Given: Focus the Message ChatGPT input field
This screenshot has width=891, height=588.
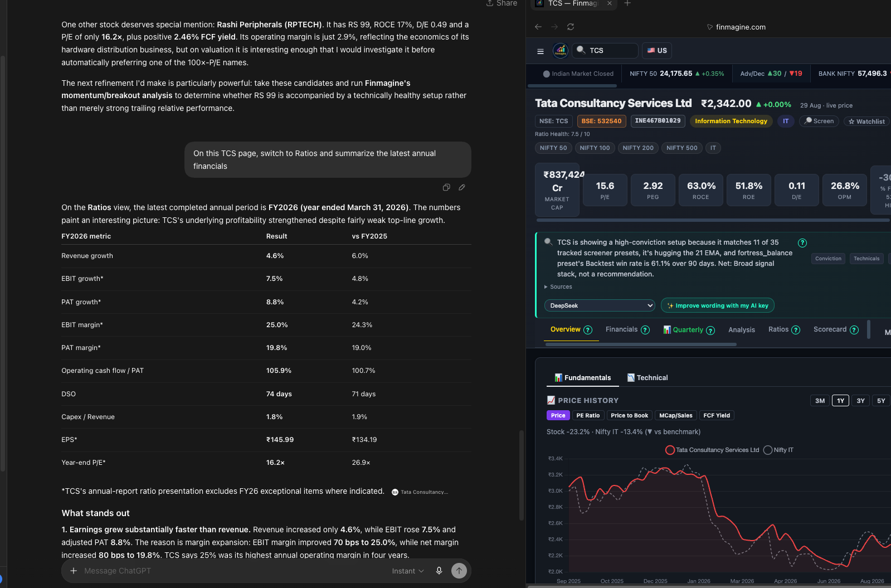Looking at the screenshot, I should click(234, 571).
